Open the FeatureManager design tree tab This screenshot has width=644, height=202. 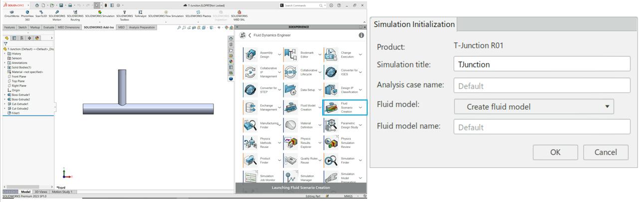pyautogui.click(x=6, y=38)
